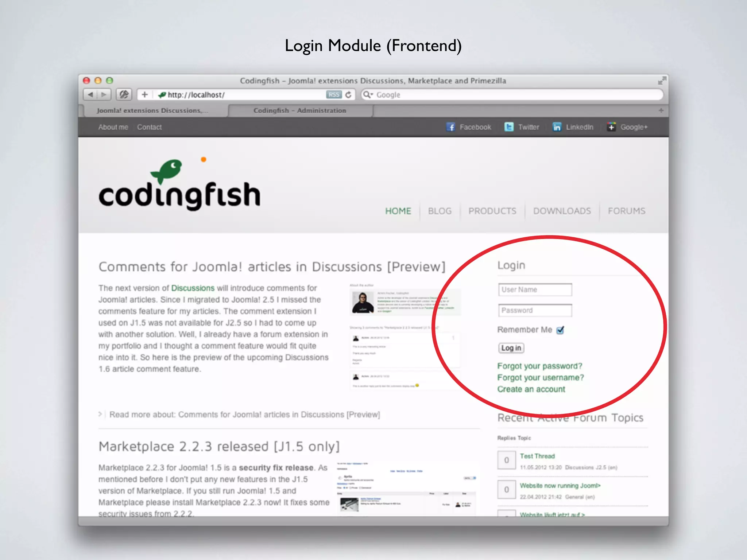Viewport: 747px width, 560px height.
Task: Open the FORUMS menu item
Action: click(x=626, y=211)
